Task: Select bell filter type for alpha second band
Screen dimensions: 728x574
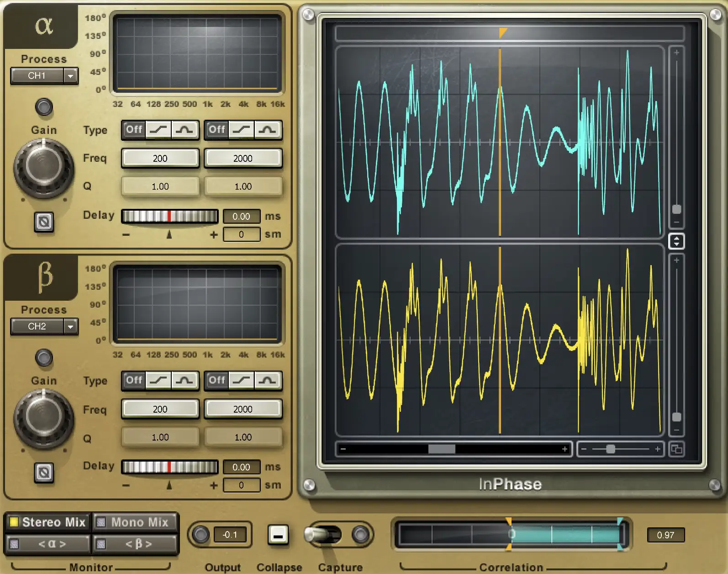Action: 268,130
